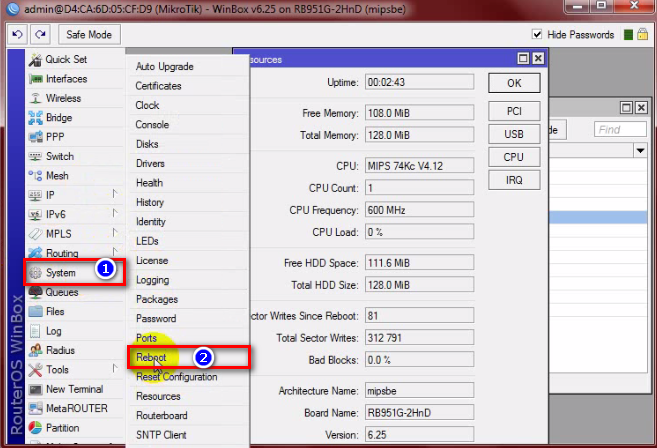Click the Bridge icon
Screen dimensions: 657x448
[36, 118]
